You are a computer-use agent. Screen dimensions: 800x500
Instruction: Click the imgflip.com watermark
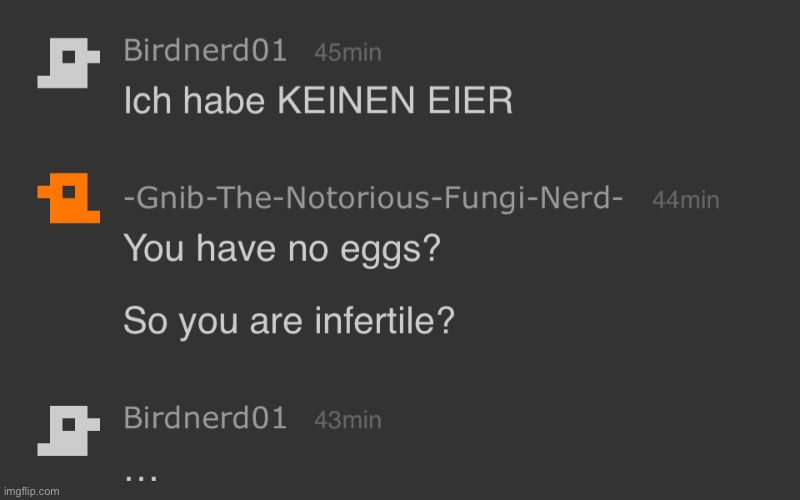[x=31, y=491]
